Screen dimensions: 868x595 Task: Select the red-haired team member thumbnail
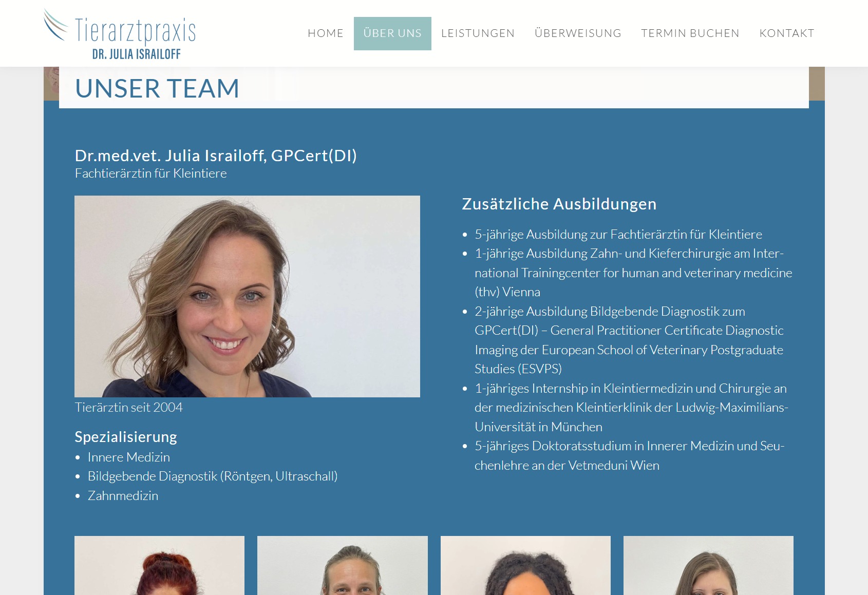[159, 565]
